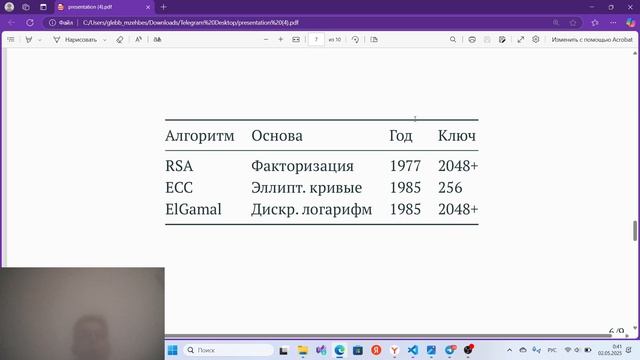Image resolution: width=640 pixels, height=360 pixels.
Task: Click the Файл site info indicator
Action: click(61, 22)
